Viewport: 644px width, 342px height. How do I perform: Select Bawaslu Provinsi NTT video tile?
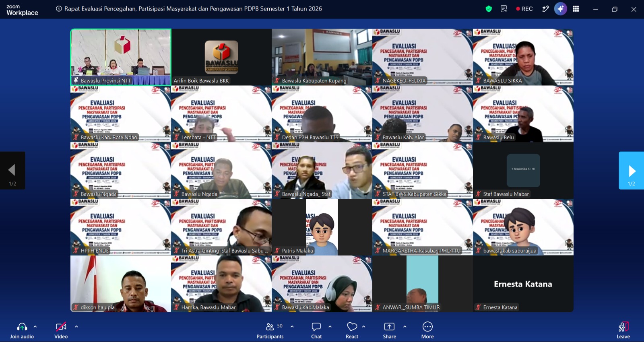121,57
